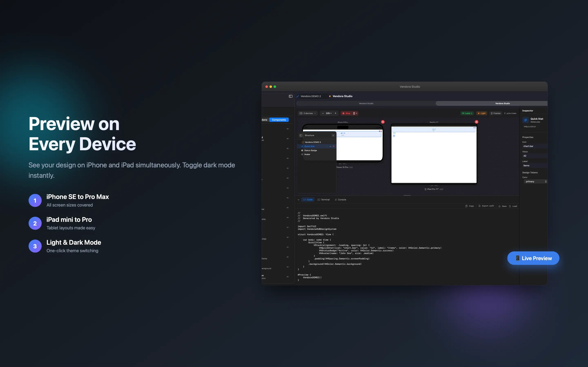Select Status Badge in Structure tree
Image resolution: width=588 pixels, height=367 pixels.
[x=310, y=150]
